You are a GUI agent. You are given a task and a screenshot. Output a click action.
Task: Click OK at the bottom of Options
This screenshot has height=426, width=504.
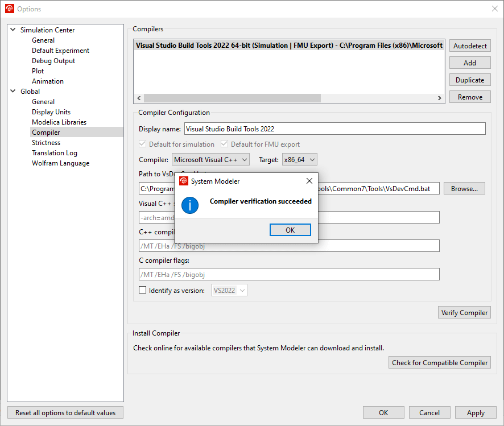383,412
